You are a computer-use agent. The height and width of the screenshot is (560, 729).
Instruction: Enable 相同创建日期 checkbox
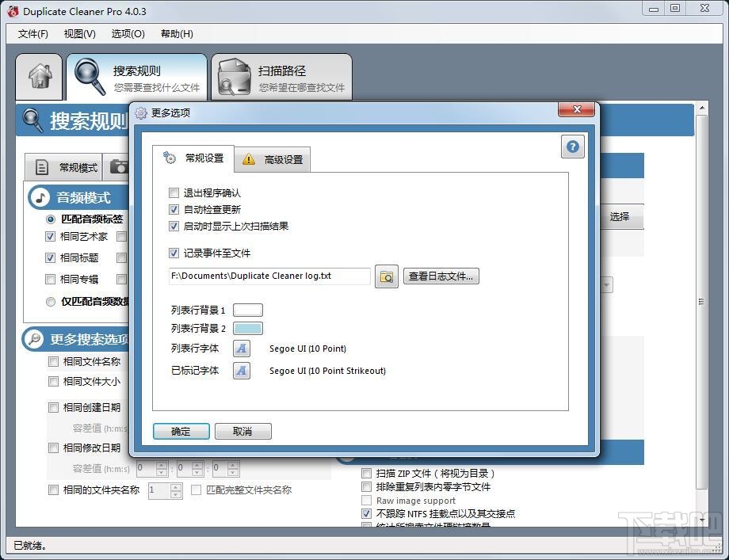pyautogui.click(x=53, y=408)
